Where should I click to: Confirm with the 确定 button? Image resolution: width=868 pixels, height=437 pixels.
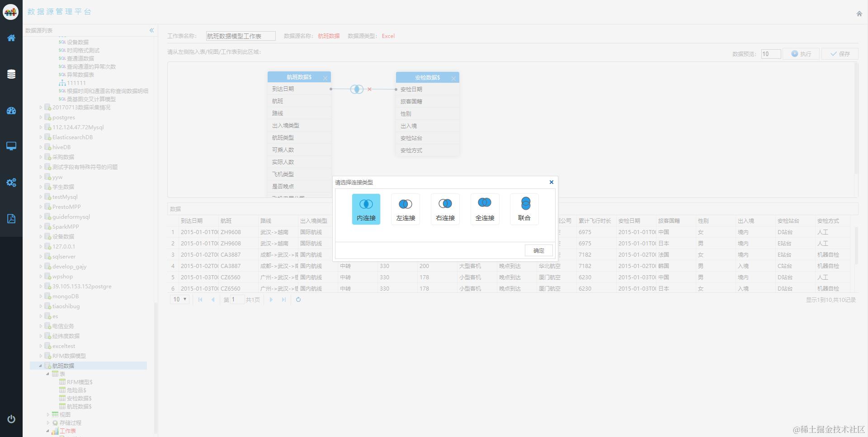pyautogui.click(x=539, y=250)
